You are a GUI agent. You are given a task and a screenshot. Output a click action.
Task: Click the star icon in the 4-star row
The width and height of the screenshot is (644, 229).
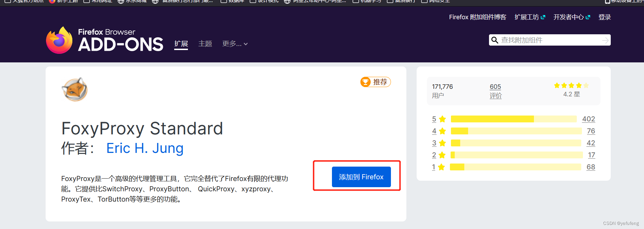click(442, 131)
